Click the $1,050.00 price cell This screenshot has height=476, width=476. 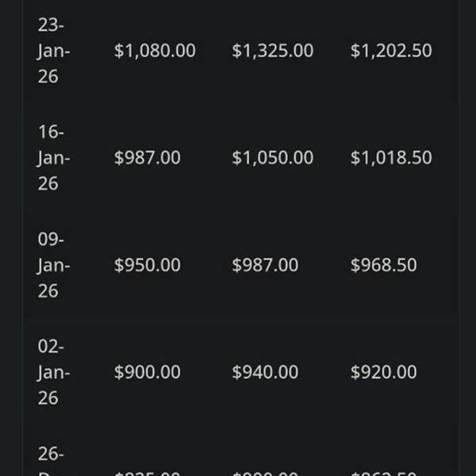coord(272,158)
